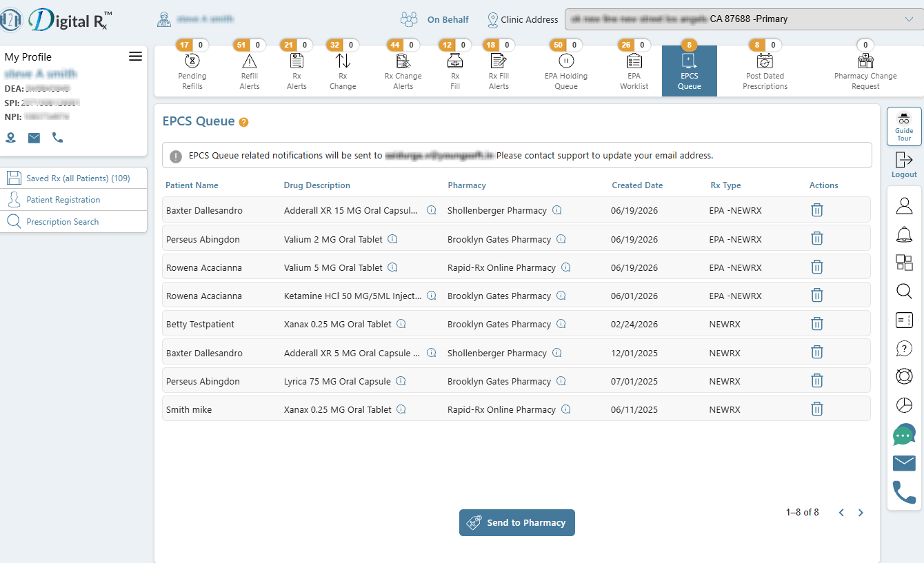Click the On Behalf link

point(448,19)
